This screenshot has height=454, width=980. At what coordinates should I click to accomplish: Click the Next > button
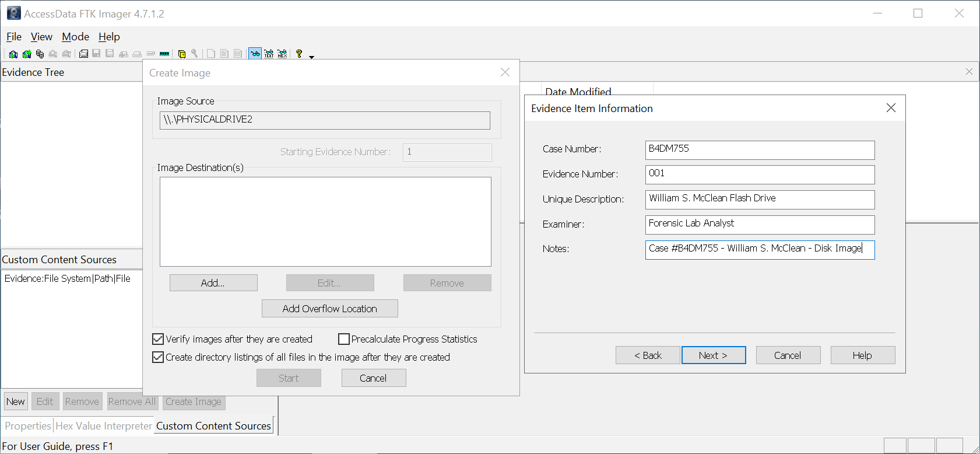pyautogui.click(x=713, y=355)
